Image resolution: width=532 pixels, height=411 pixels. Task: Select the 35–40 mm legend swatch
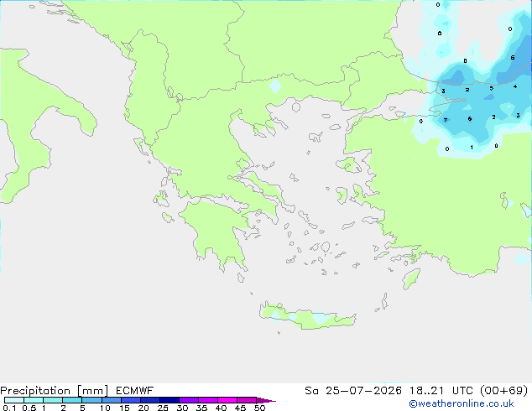[x=208, y=400]
